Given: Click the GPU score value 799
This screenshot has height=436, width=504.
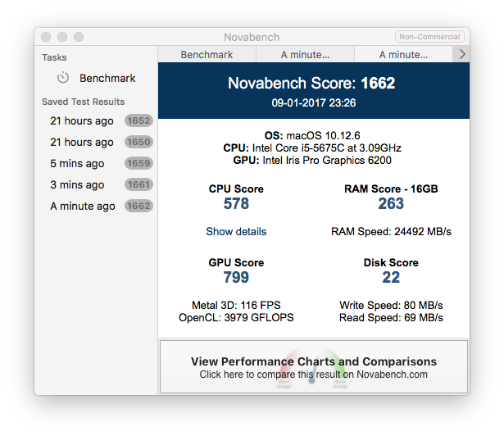Looking at the screenshot, I should pyautogui.click(x=236, y=277).
